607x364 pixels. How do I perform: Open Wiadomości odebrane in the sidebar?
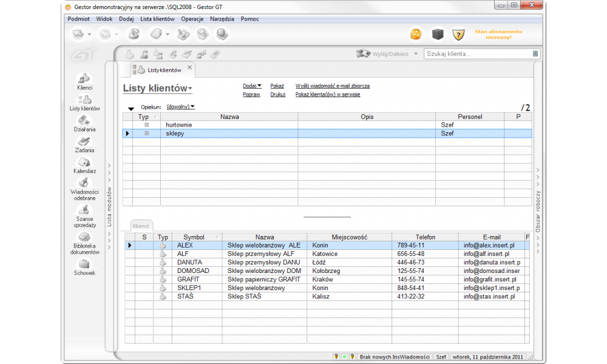coord(84,189)
